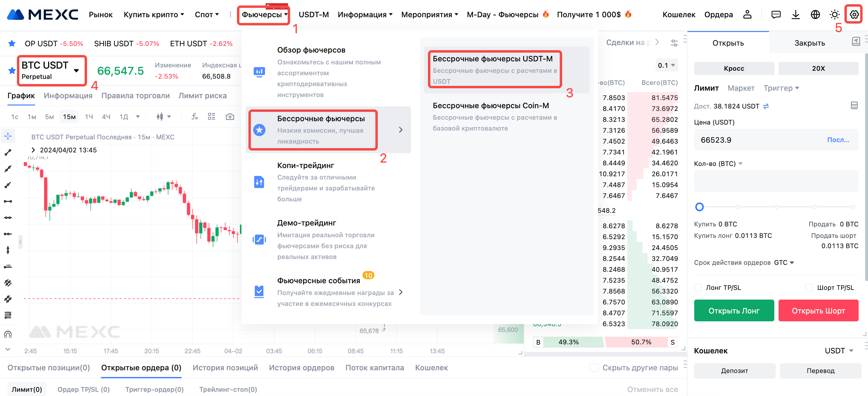Enable Скрыть другие пары checkbox
Viewport: 868px width, 396px height.
(x=594, y=368)
